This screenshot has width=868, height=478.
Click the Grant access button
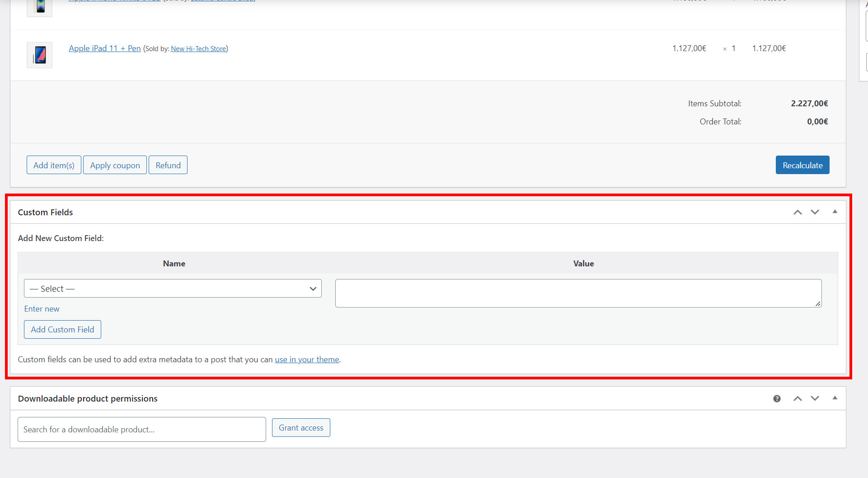301,428
